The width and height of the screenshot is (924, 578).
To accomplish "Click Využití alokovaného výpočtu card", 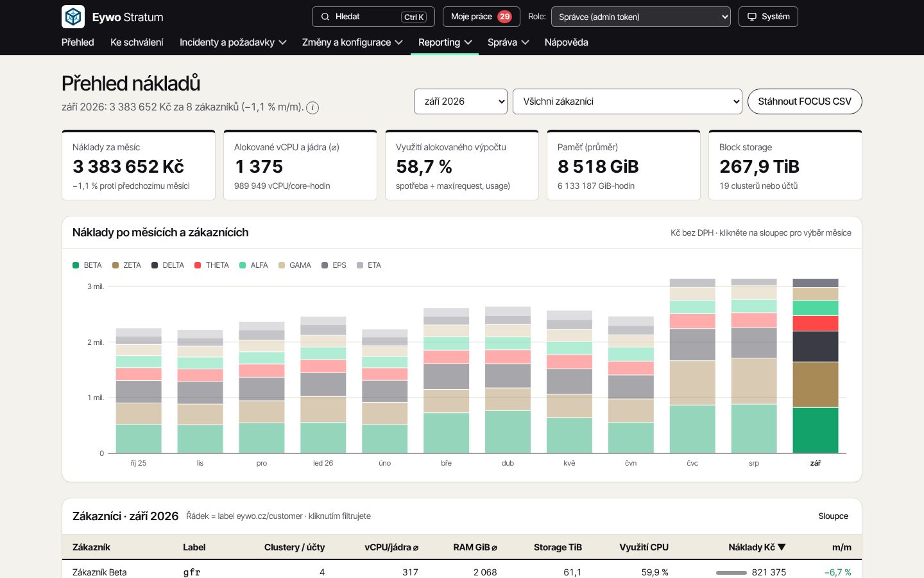I will tap(462, 166).
